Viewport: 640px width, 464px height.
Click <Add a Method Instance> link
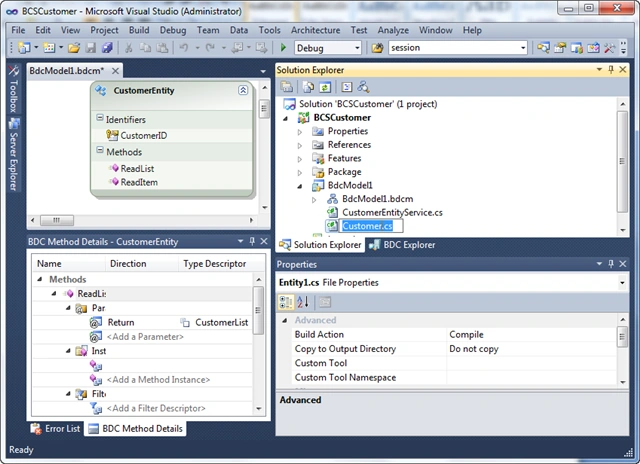coord(158,380)
